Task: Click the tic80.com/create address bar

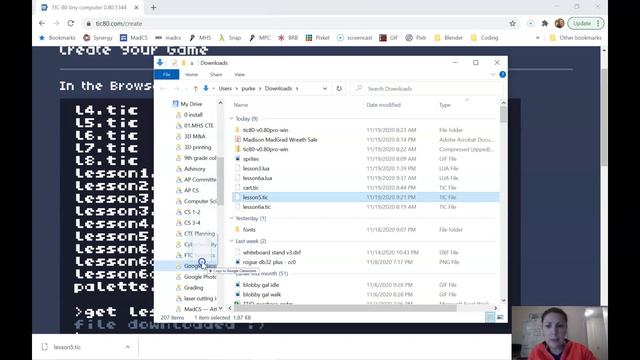Action: coord(294,24)
